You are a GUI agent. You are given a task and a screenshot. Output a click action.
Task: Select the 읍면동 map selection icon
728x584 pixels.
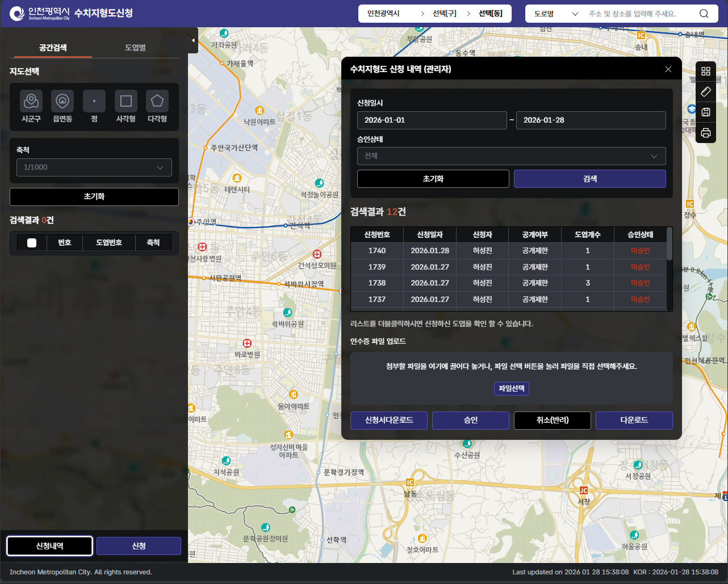(62, 102)
